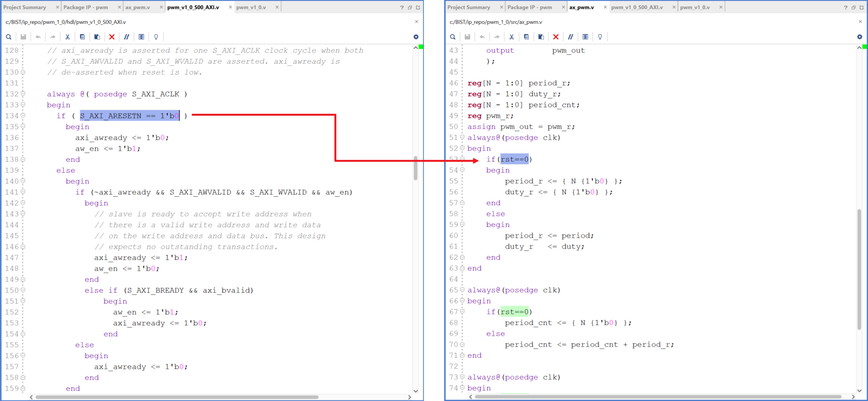This screenshot has width=868, height=401.
Task: Click the search icon in left editor toolbar
Action: point(9,37)
